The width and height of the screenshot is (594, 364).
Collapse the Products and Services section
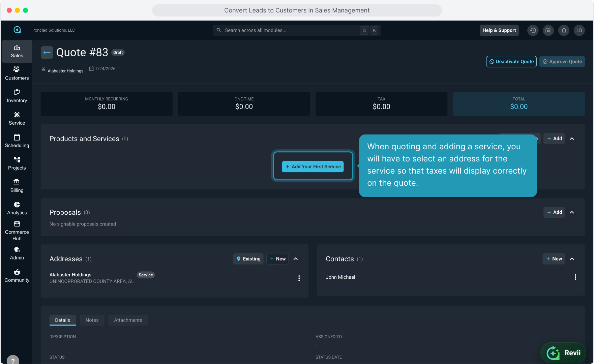(x=572, y=139)
